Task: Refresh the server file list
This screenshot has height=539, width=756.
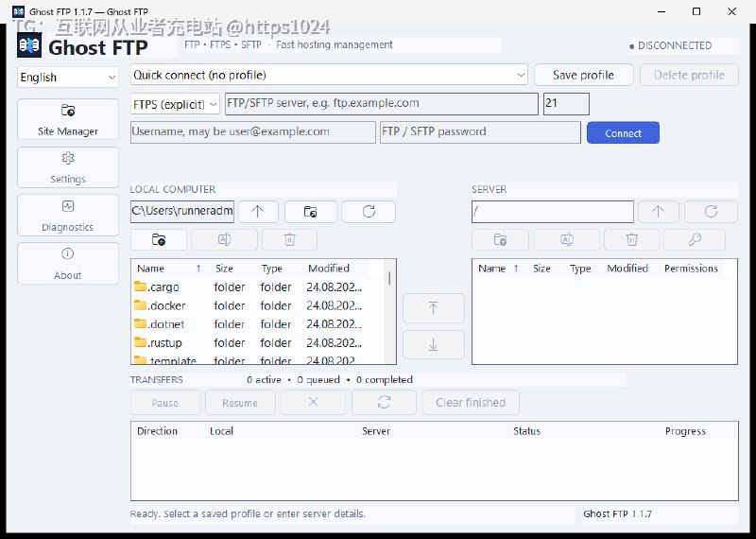Action: [x=712, y=212]
